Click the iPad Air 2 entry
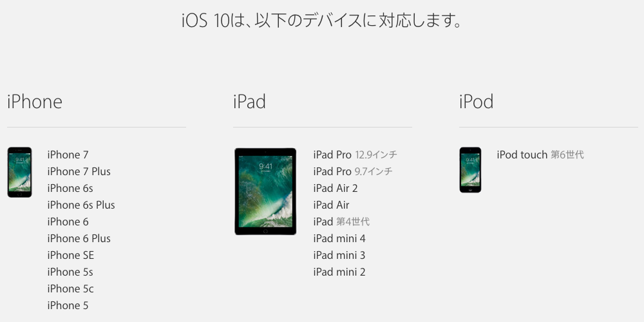 coord(336,188)
